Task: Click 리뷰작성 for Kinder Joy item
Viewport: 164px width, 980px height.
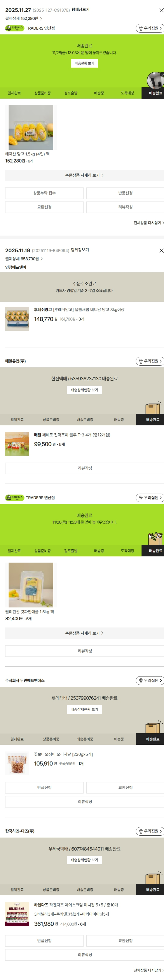Action: coord(84,468)
